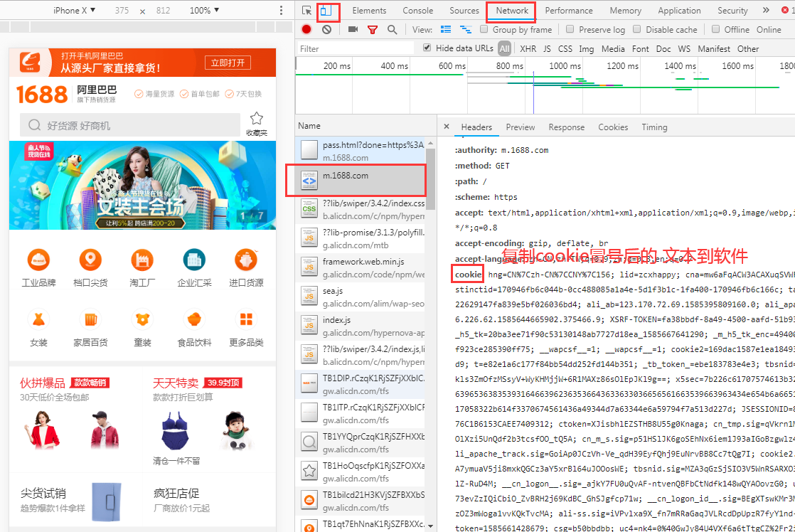Open the Performance tab
Viewport: 795px width, 532px height.
point(569,10)
